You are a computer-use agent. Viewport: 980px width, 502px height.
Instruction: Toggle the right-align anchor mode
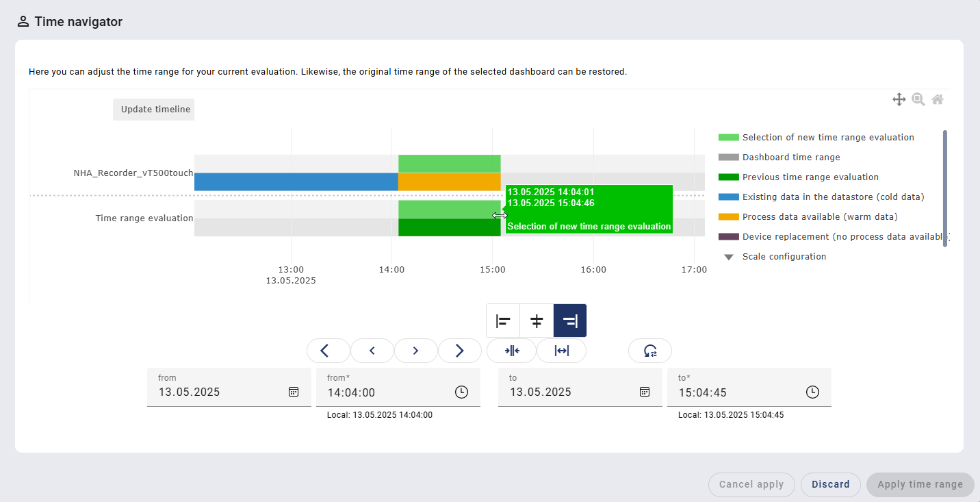(570, 321)
